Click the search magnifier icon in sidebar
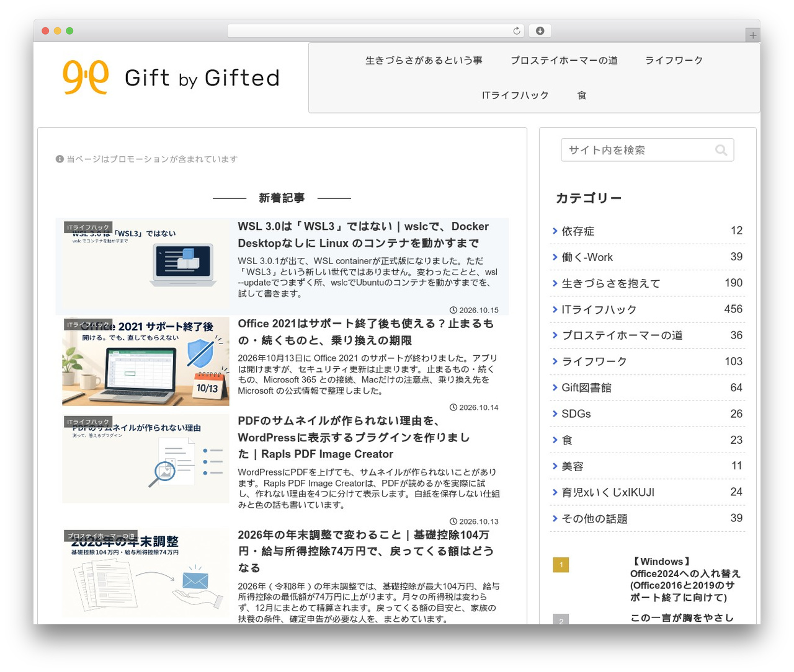794x672 pixels. [721, 150]
